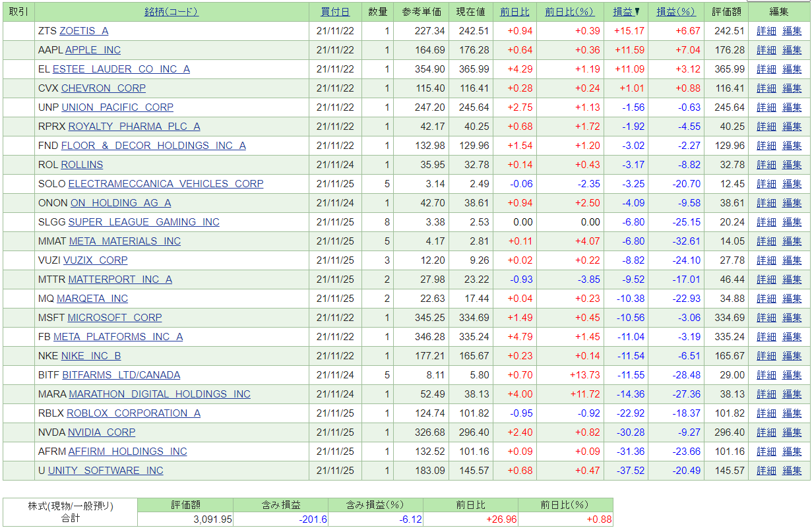Click 編集 for ONON row
The width and height of the screenshot is (812, 530).
792,203
